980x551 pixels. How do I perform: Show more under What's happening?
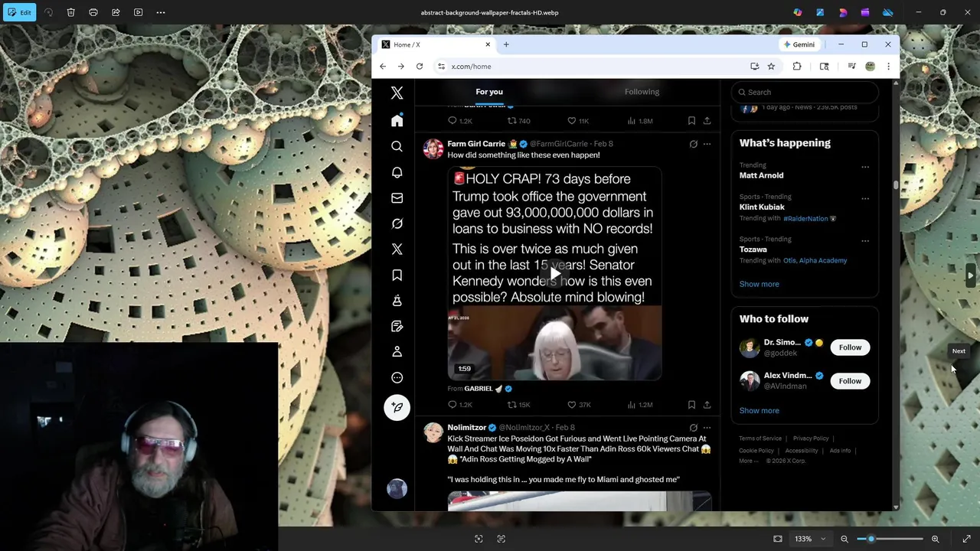(759, 284)
